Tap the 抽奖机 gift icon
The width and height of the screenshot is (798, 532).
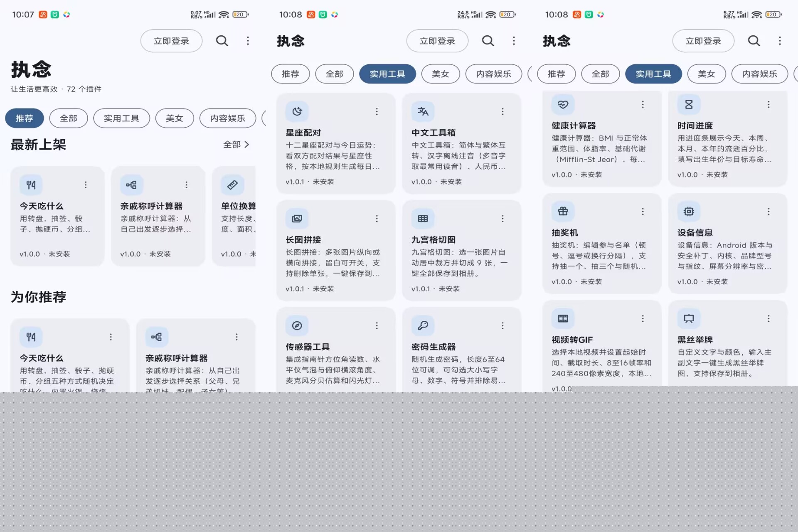point(563,212)
